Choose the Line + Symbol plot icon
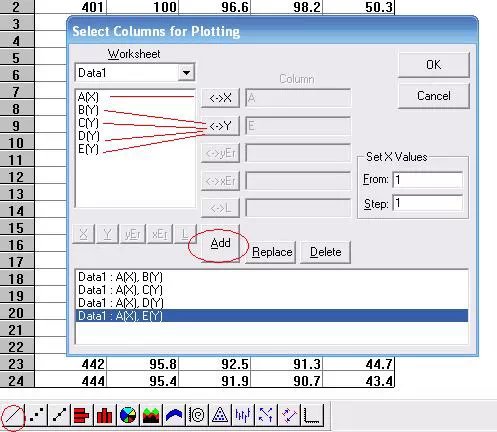This screenshot has height=432, width=497. point(59,415)
